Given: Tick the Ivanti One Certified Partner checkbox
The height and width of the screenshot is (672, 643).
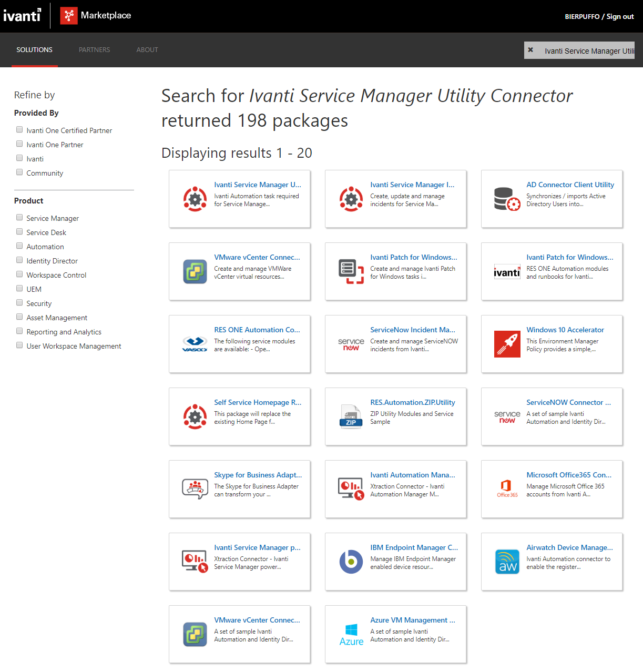Looking at the screenshot, I should coord(19,129).
